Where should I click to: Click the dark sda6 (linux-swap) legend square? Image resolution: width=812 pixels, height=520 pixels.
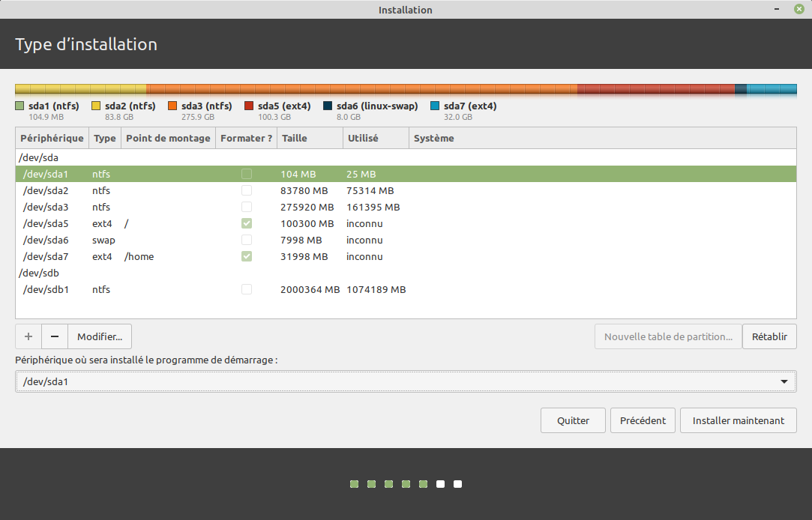tap(328, 106)
